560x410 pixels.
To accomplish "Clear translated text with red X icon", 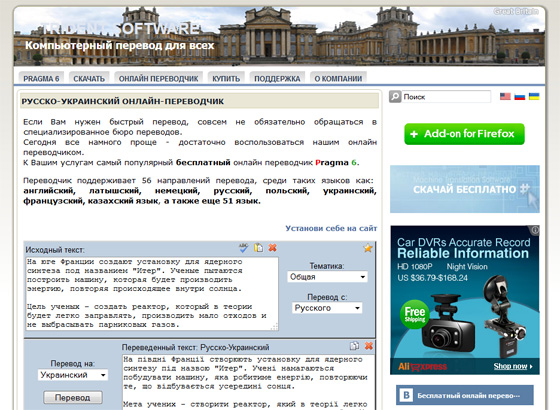I will [x=369, y=346].
